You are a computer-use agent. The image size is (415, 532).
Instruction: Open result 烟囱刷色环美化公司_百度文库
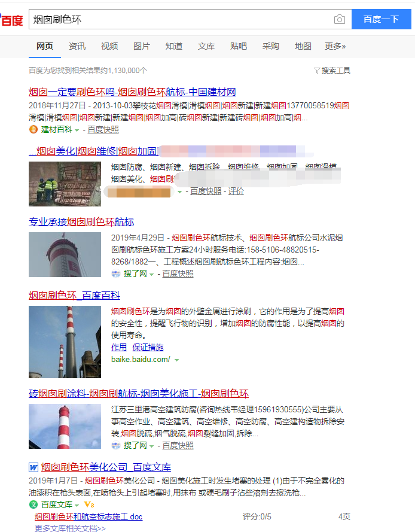click(x=106, y=467)
